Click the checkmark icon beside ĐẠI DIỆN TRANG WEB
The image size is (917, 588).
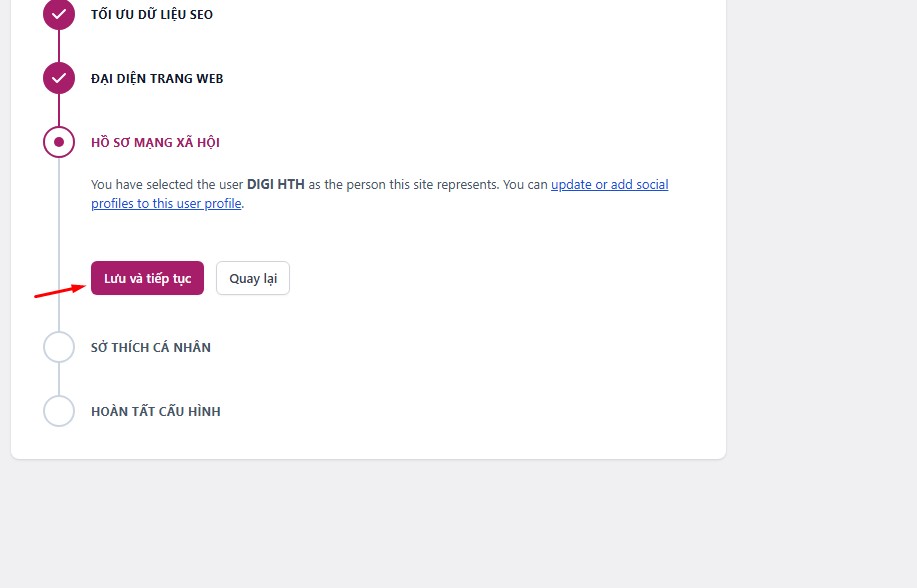tap(59, 78)
